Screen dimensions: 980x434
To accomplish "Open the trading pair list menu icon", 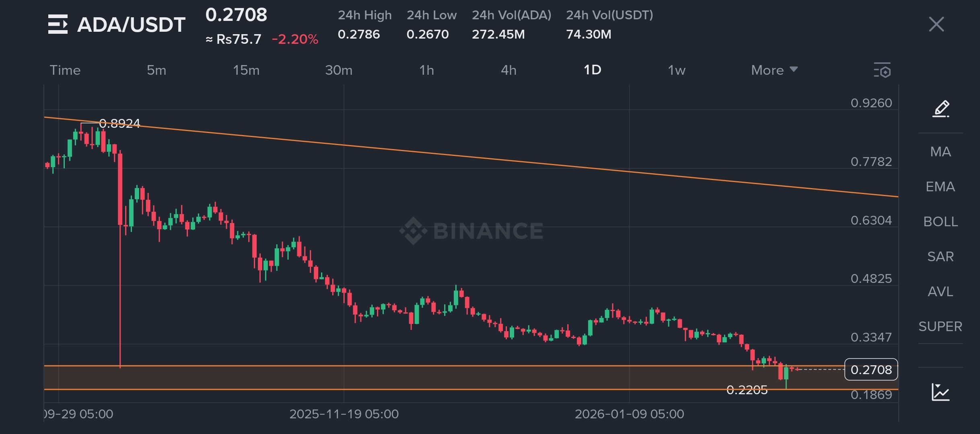I will pos(58,25).
